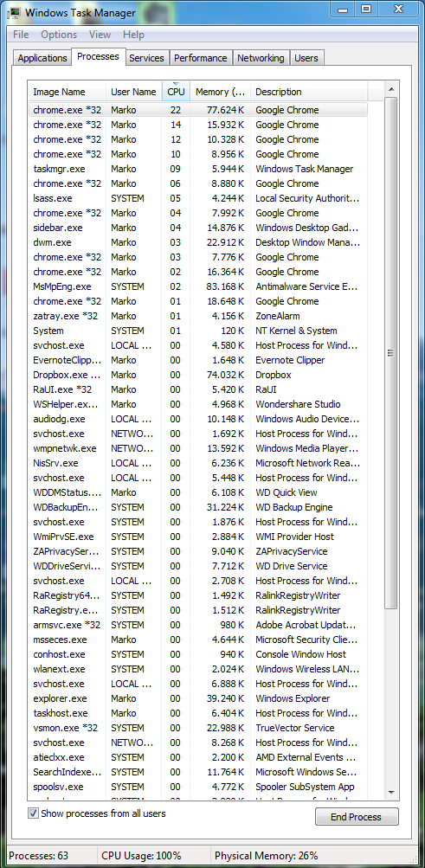This screenshot has height=868, width=425.
Task: Click 'Processes: 63' in status bar
Action: [x=38, y=855]
